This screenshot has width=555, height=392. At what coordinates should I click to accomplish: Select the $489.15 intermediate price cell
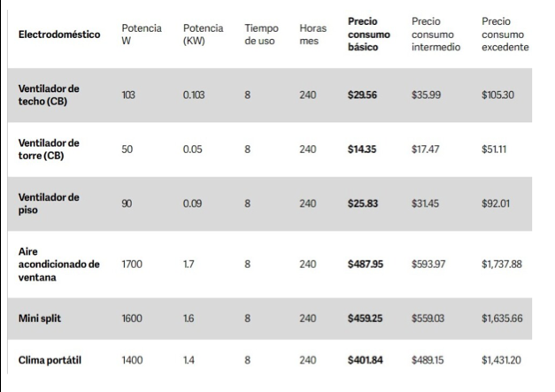tap(428, 360)
